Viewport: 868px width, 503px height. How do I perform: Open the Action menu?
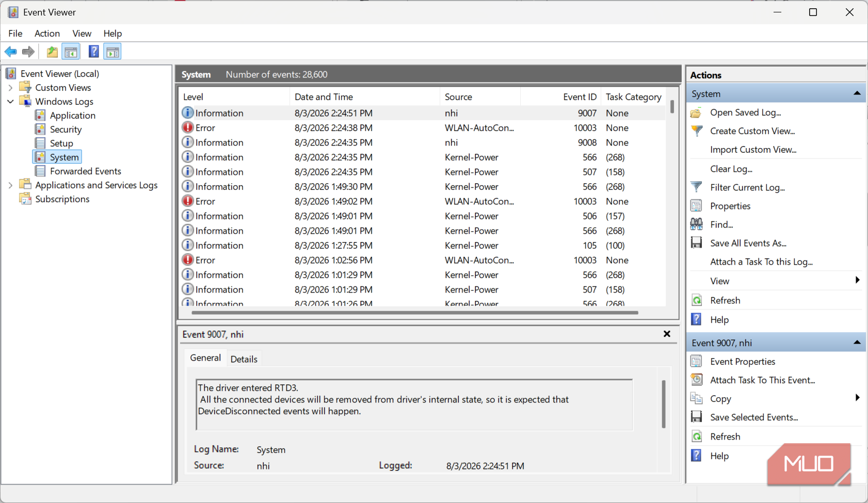click(x=47, y=34)
